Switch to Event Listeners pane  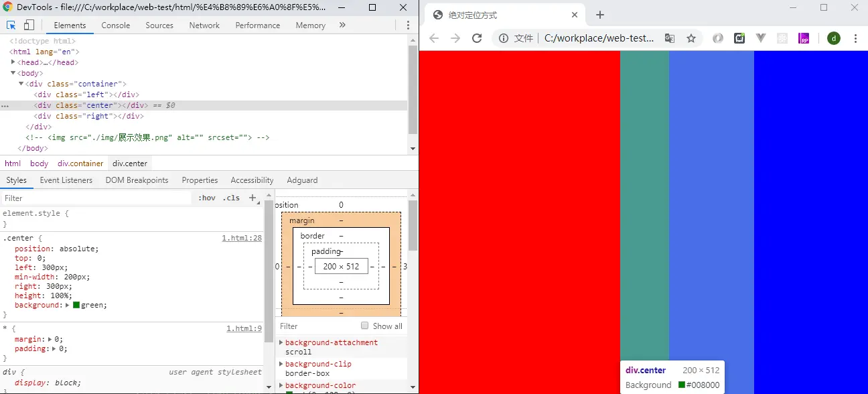click(66, 180)
